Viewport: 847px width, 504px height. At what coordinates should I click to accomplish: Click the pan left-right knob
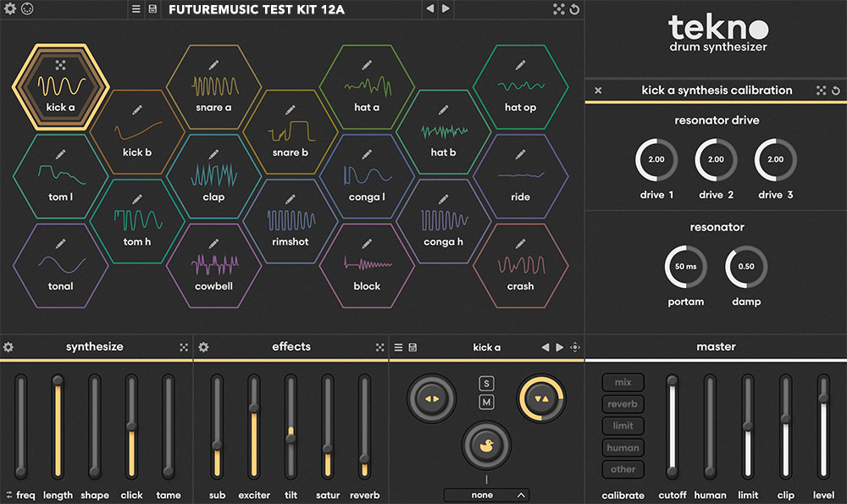coord(432,399)
